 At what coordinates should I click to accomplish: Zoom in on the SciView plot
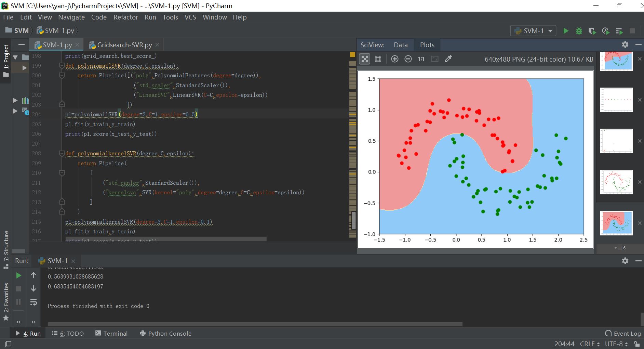(394, 59)
